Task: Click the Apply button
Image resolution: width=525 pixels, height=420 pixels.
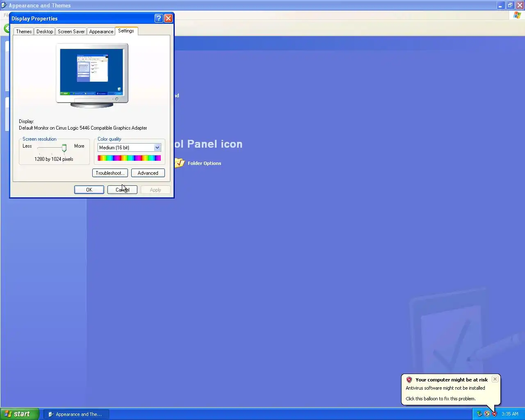Action: [155, 190]
